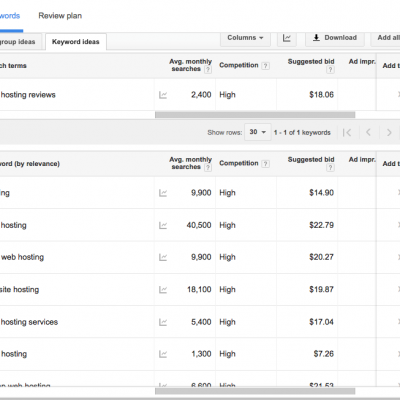Open the Columns dropdown

[245, 38]
